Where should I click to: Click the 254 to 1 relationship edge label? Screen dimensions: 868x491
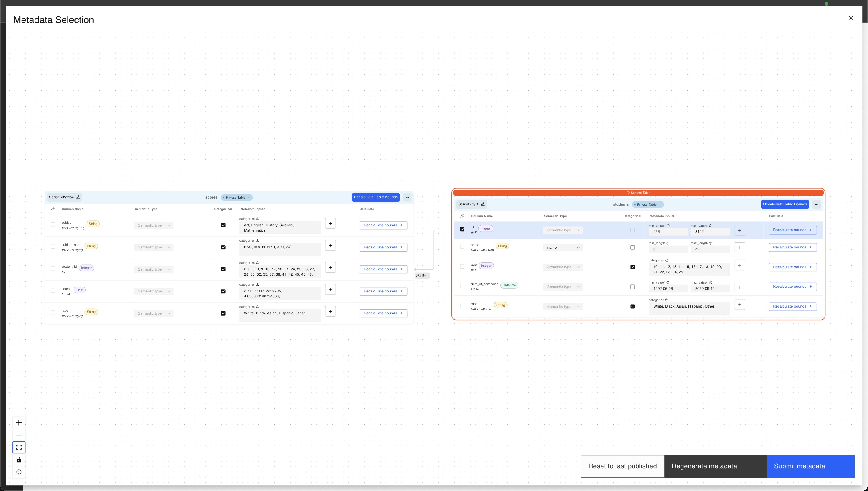click(422, 276)
